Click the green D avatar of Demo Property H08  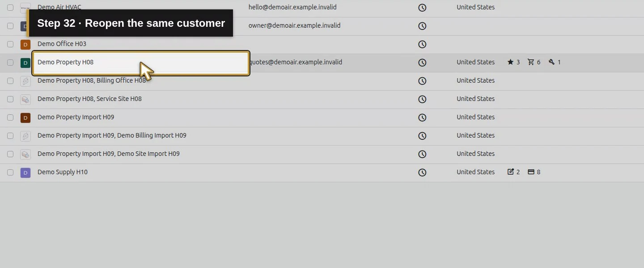point(25,63)
